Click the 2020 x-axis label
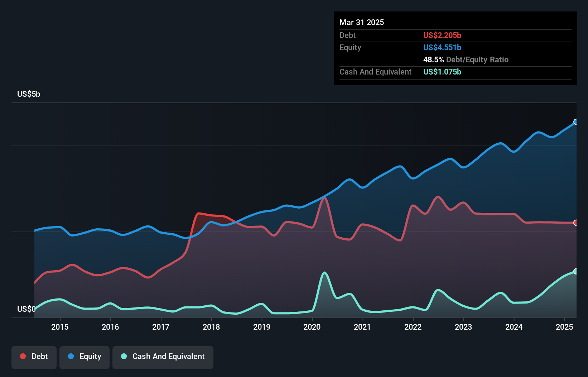The height and width of the screenshot is (377, 588). tap(312, 327)
